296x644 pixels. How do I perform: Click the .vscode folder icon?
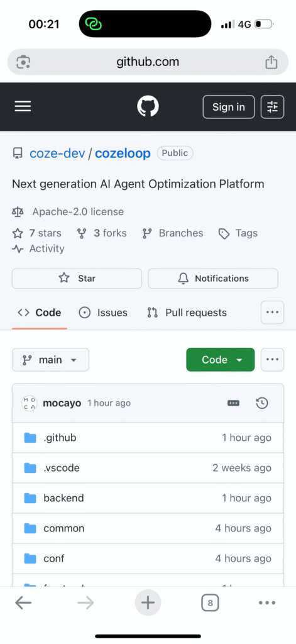click(x=30, y=468)
